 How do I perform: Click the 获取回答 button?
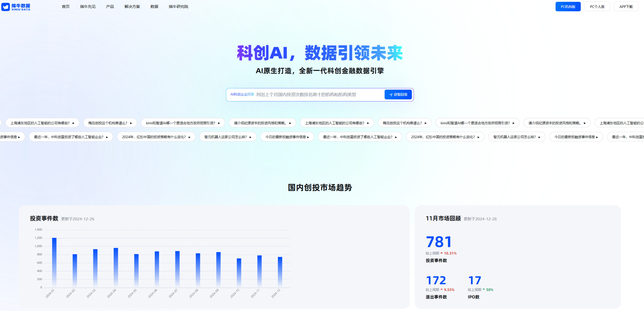[x=398, y=94]
